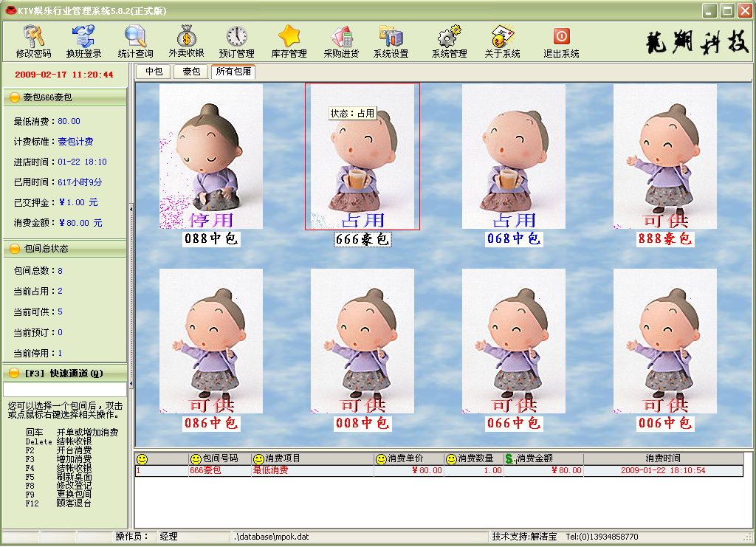The width and height of the screenshot is (756, 547).
Task: Switch to the 豪包 tab
Action: [x=191, y=72]
